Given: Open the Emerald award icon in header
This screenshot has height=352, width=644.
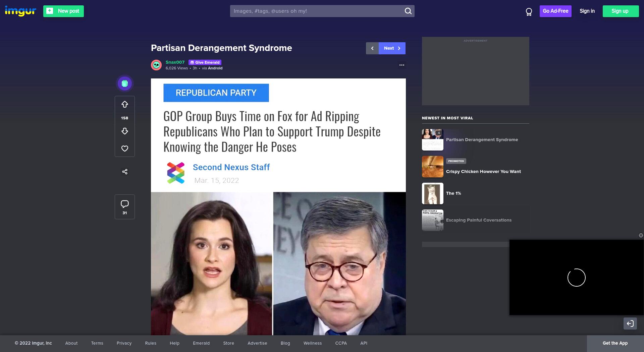Looking at the screenshot, I should (x=529, y=12).
